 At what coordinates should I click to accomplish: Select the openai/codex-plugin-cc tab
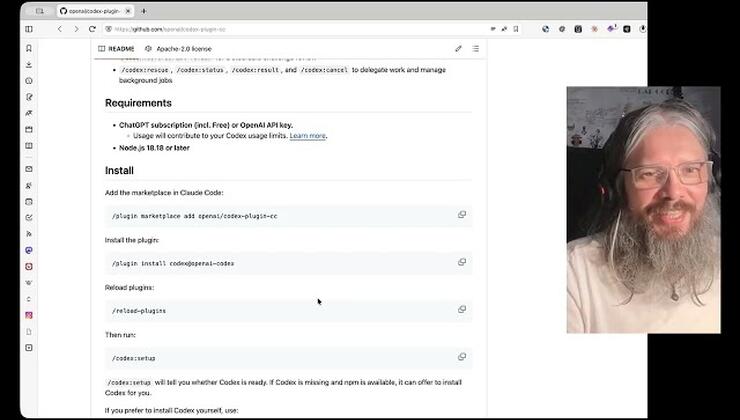(94, 11)
